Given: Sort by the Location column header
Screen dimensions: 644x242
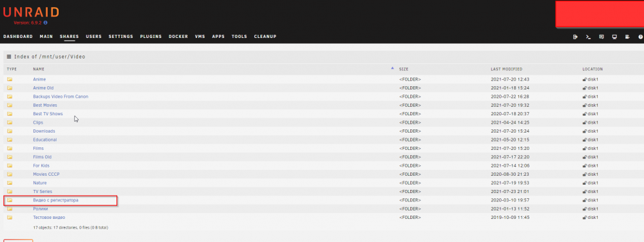Looking at the screenshot, I should 592,69.
